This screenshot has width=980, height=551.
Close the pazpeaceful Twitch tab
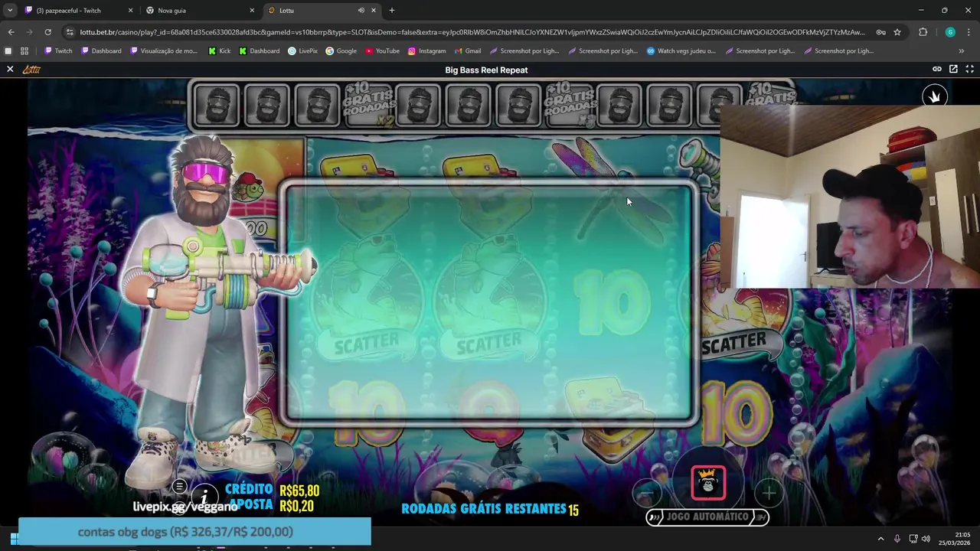click(130, 11)
